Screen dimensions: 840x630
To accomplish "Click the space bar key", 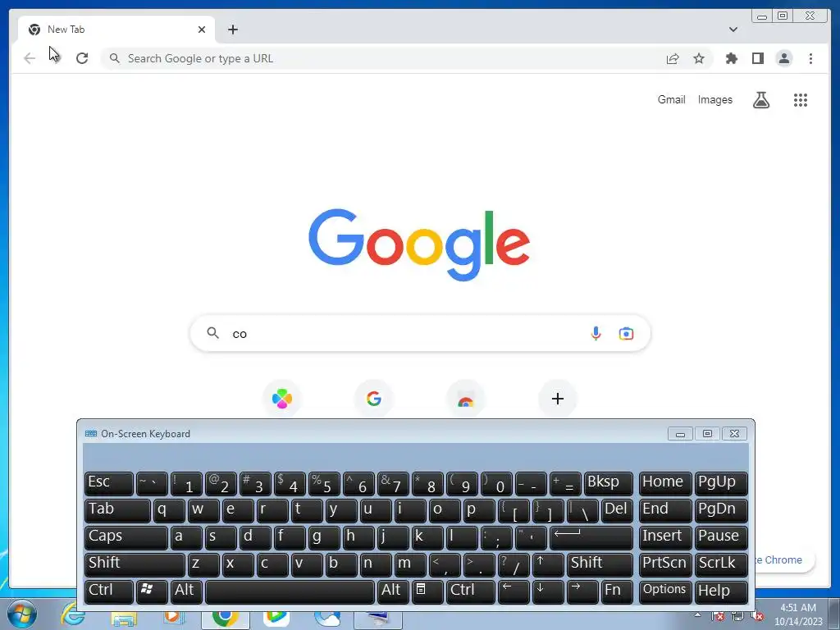I will coord(290,591).
